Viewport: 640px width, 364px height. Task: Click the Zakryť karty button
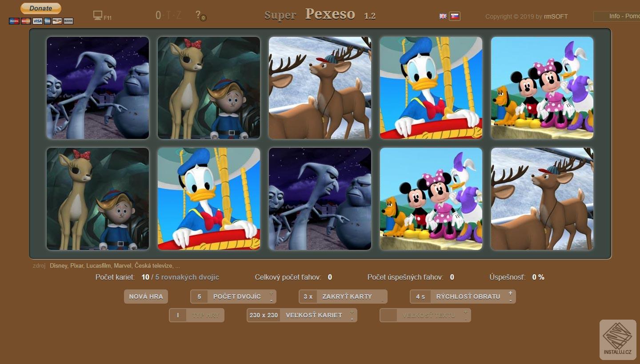click(343, 297)
